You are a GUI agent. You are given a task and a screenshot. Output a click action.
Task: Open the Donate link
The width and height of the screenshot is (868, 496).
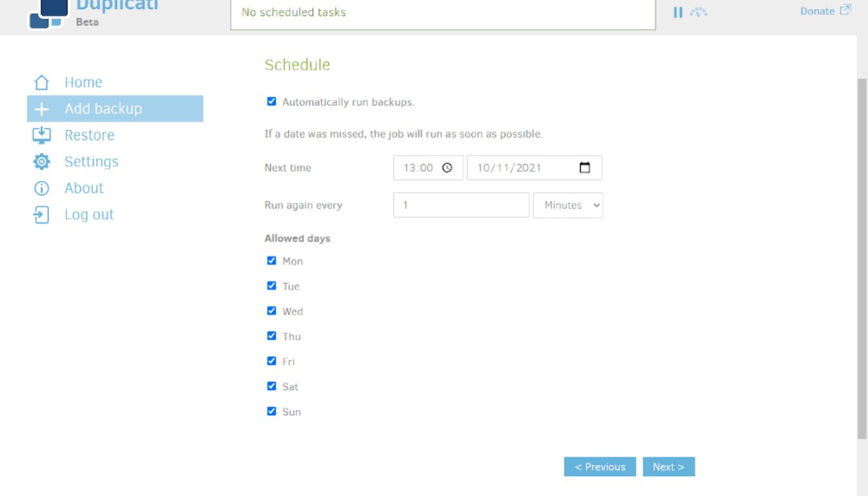click(x=818, y=11)
